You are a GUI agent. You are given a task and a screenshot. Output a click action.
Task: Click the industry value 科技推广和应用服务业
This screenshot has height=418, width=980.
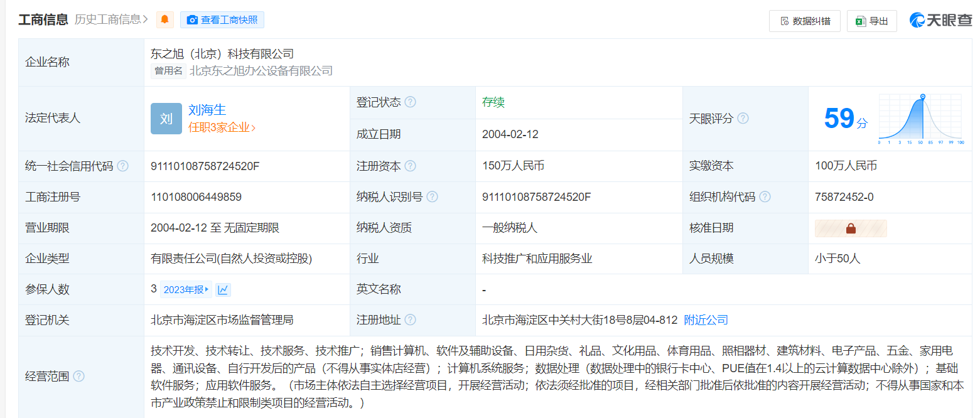537,259
